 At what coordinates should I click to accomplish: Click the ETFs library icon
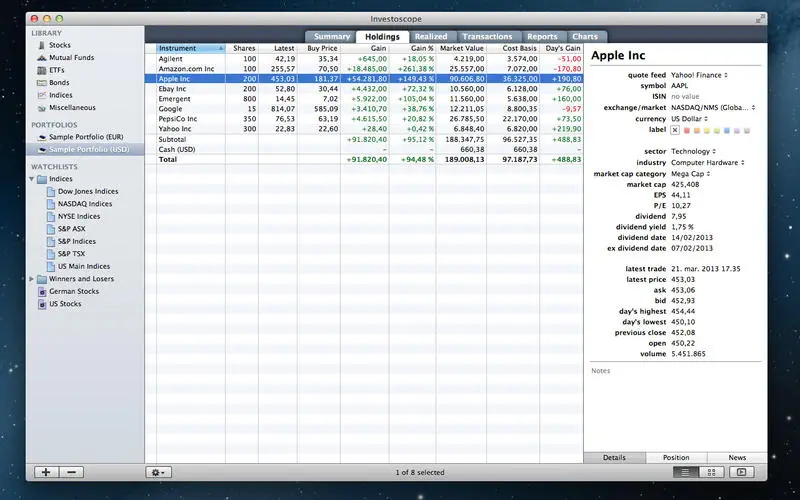coord(42,70)
